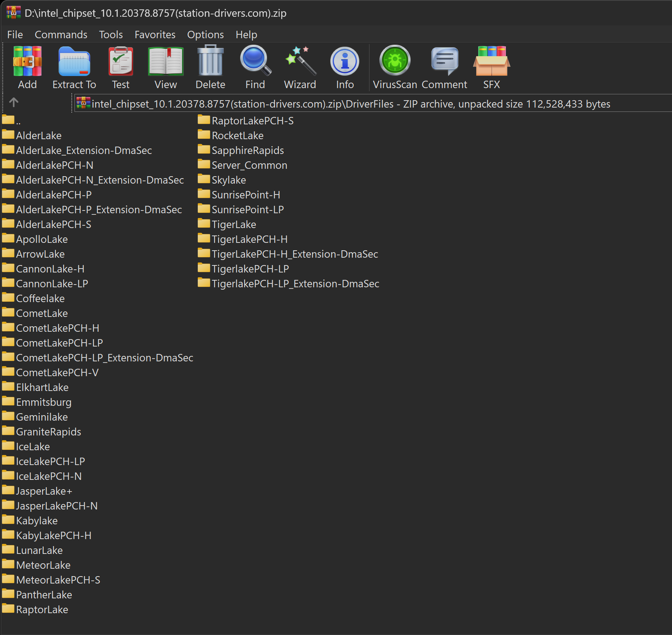This screenshot has height=635, width=672.
Task: Open the File menu
Action: click(x=15, y=35)
